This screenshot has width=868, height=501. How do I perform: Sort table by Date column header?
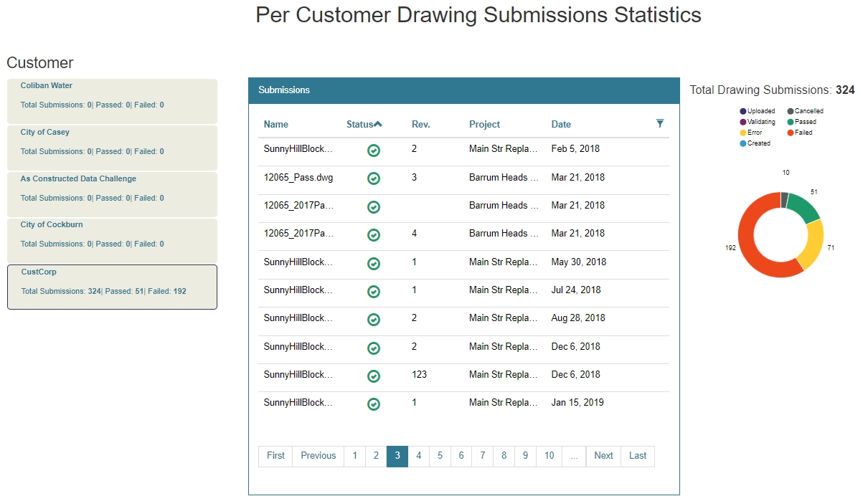click(x=561, y=124)
